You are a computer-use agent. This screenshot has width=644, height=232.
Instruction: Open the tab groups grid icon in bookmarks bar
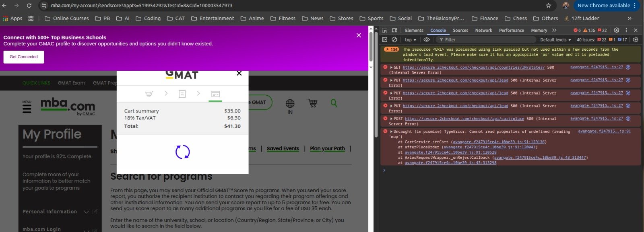(x=31, y=18)
